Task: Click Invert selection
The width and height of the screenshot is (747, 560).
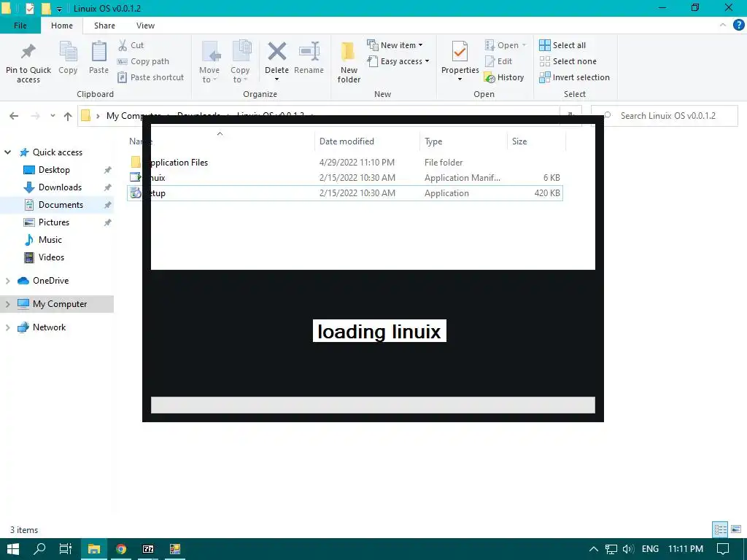Action: click(x=575, y=77)
